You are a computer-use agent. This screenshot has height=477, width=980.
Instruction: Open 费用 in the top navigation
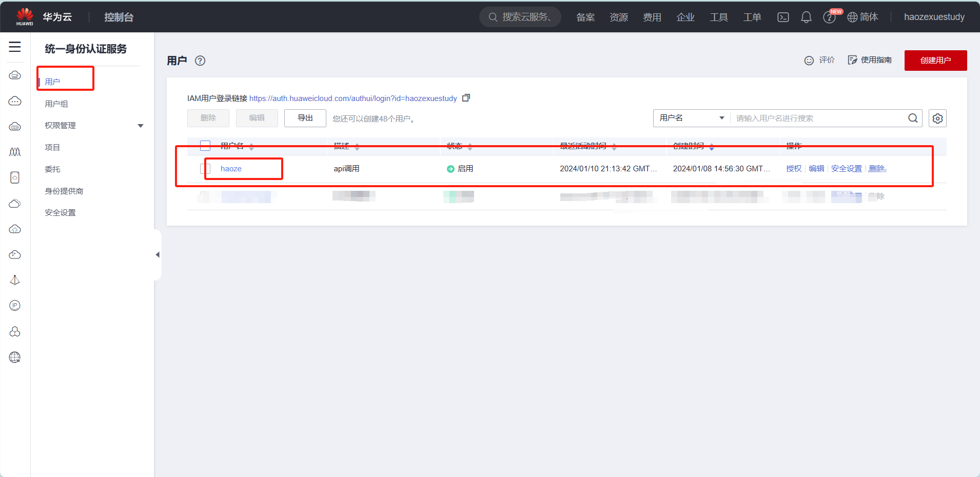pos(652,17)
